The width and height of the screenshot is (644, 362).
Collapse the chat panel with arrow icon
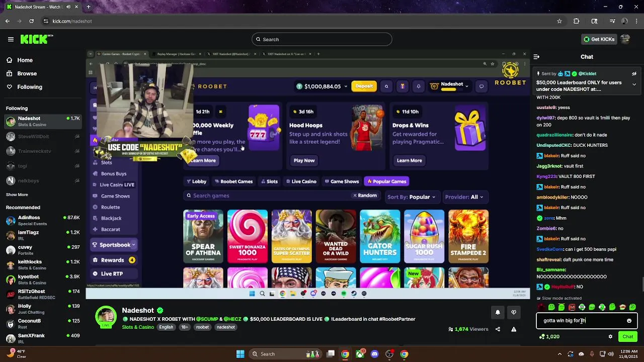point(536,57)
